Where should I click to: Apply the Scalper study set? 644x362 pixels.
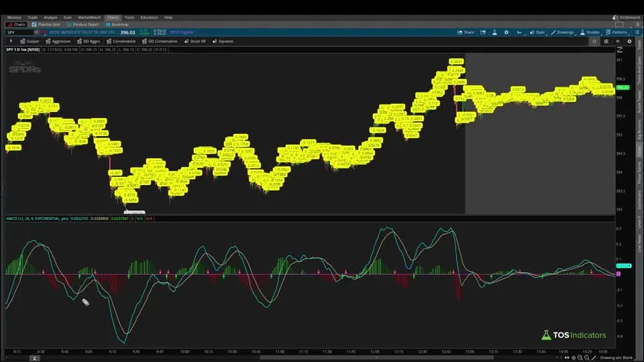coord(30,42)
